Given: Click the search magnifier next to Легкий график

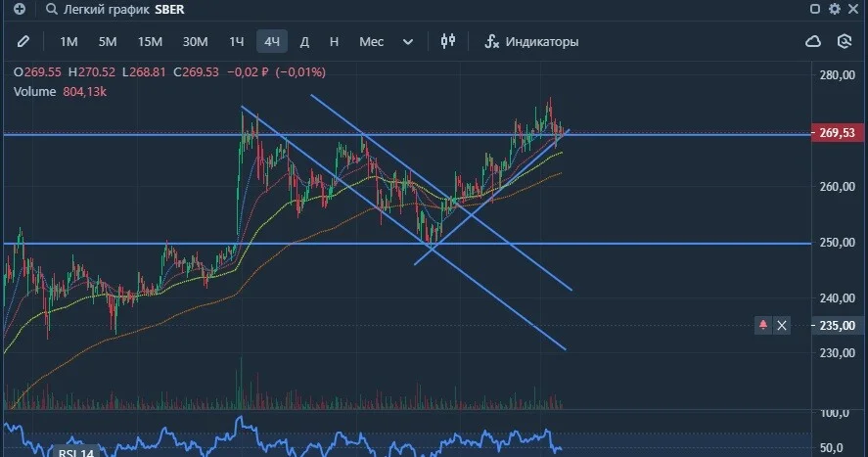Looking at the screenshot, I should click(x=52, y=9).
